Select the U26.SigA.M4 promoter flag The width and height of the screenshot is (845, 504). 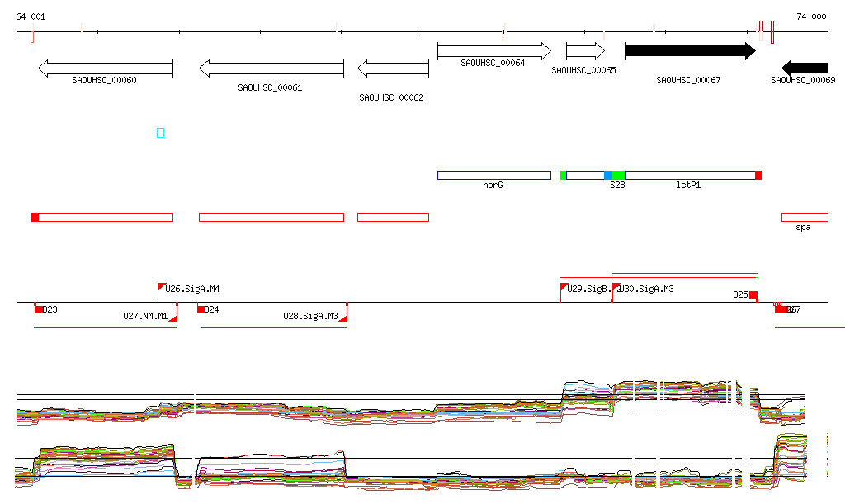click(162, 287)
